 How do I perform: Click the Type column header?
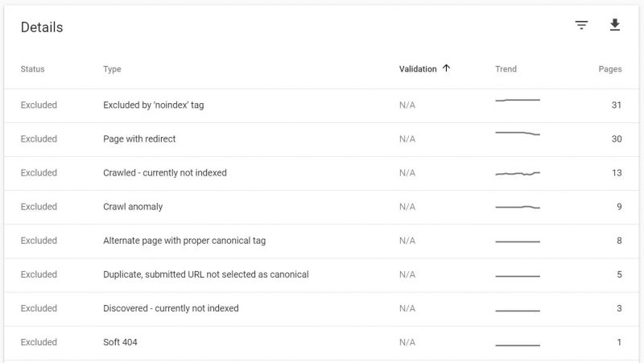point(112,69)
